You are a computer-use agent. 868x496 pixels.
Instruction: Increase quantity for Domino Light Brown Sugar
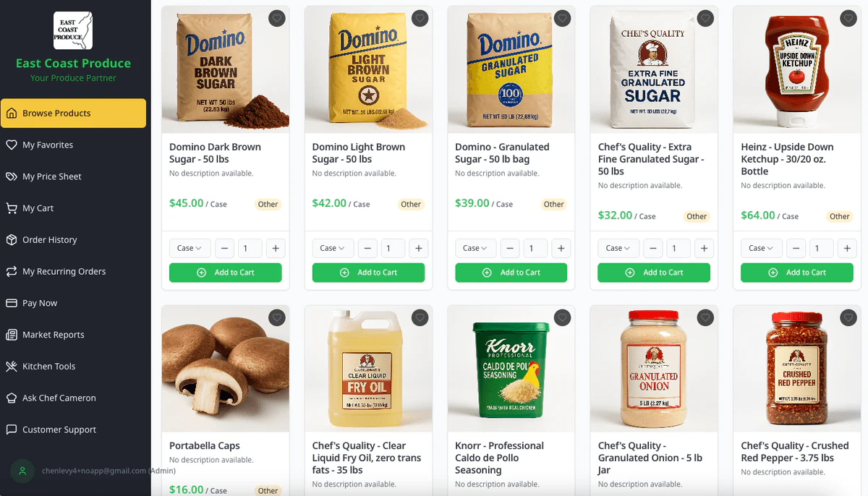coord(418,248)
